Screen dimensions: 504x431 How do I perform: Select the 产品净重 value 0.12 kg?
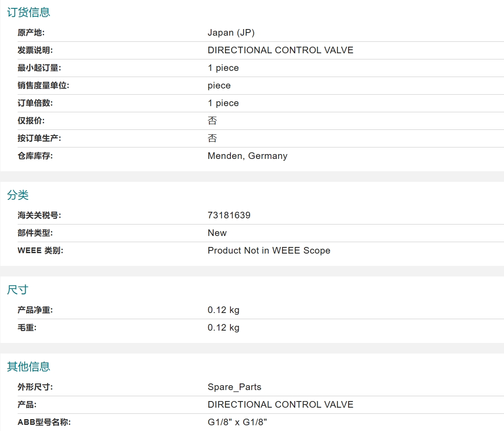[x=223, y=310]
